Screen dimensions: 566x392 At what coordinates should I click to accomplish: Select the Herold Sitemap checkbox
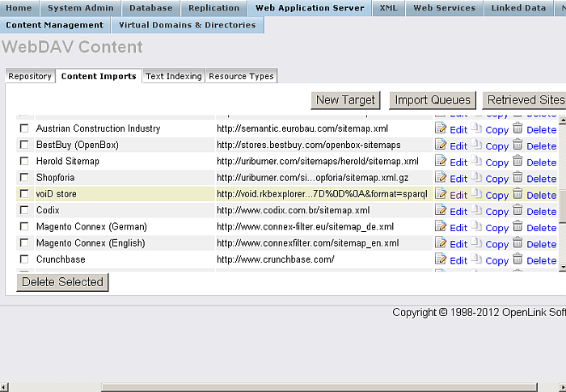[24, 161]
